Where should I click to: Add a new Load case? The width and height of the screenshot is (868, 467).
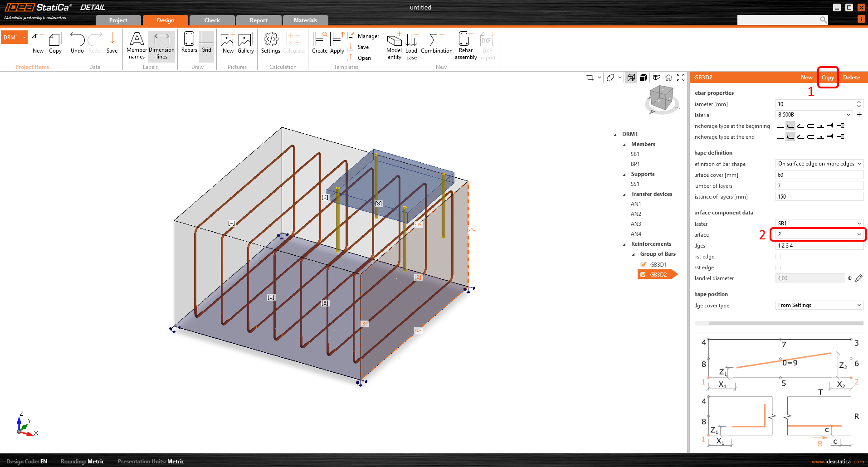tap(411, 45)
